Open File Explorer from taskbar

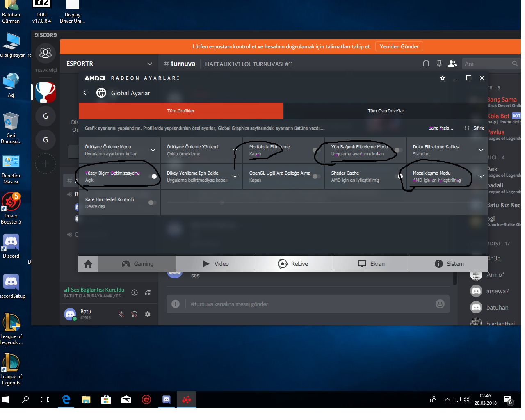tap(86, 399)
